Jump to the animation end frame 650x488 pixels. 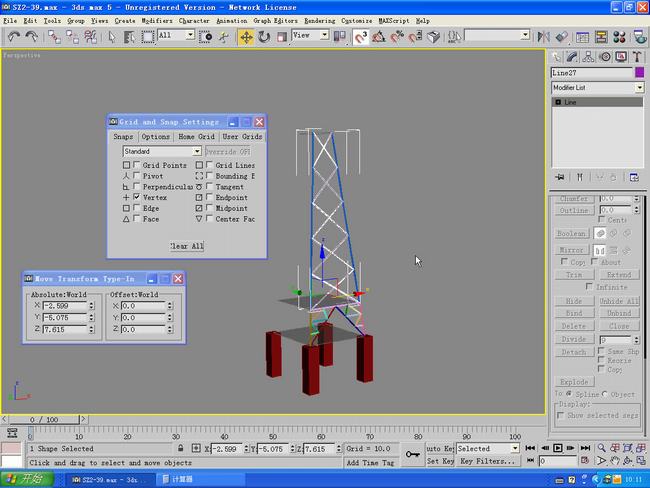[585, 448]
